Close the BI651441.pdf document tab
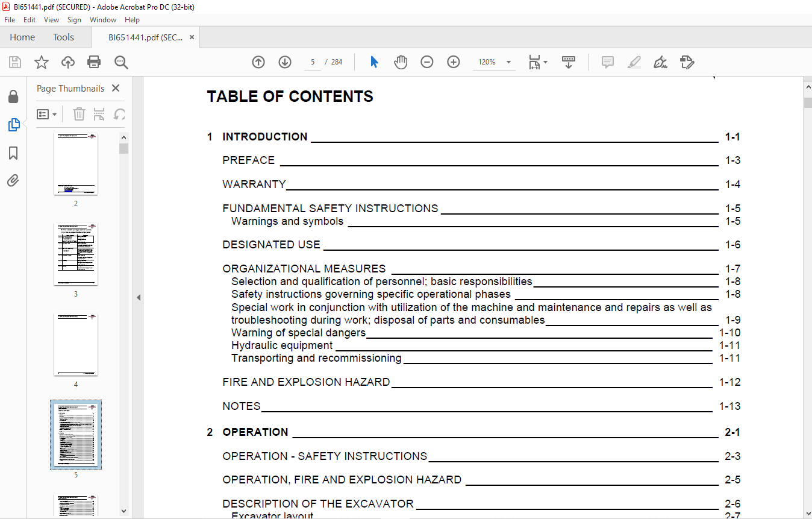This screenshot has height=519, width=812. [192, 37]
